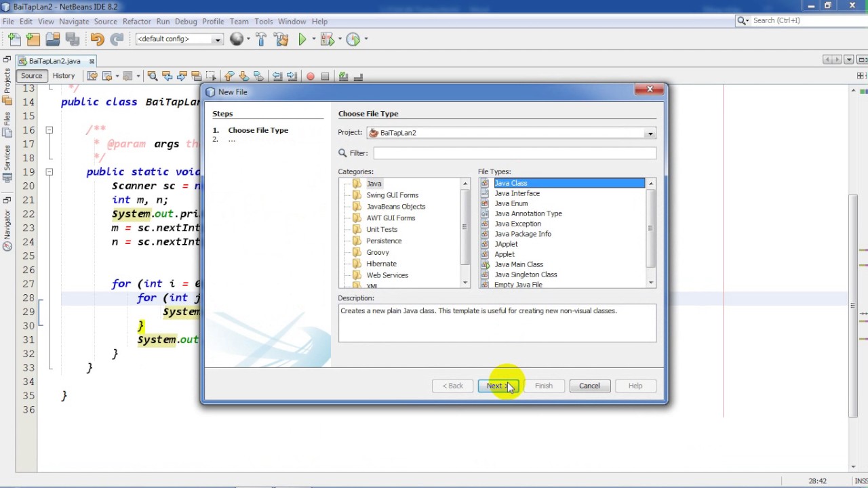Viewport: 868px width, 488px height.
Task: Toggle Rectangular Selection mode
Action: click(212, 76)
